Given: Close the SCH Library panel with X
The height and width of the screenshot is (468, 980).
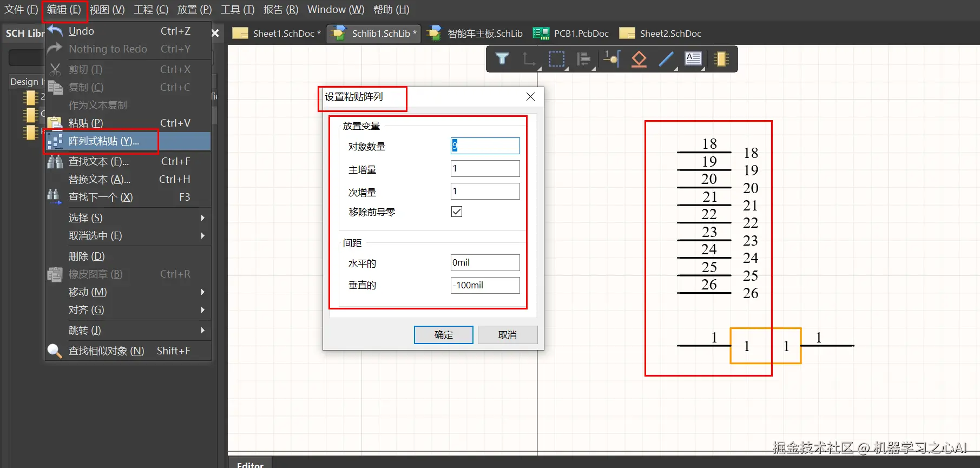Looking at the screenshot, I should pyautogui.click(x=215, y=33).
